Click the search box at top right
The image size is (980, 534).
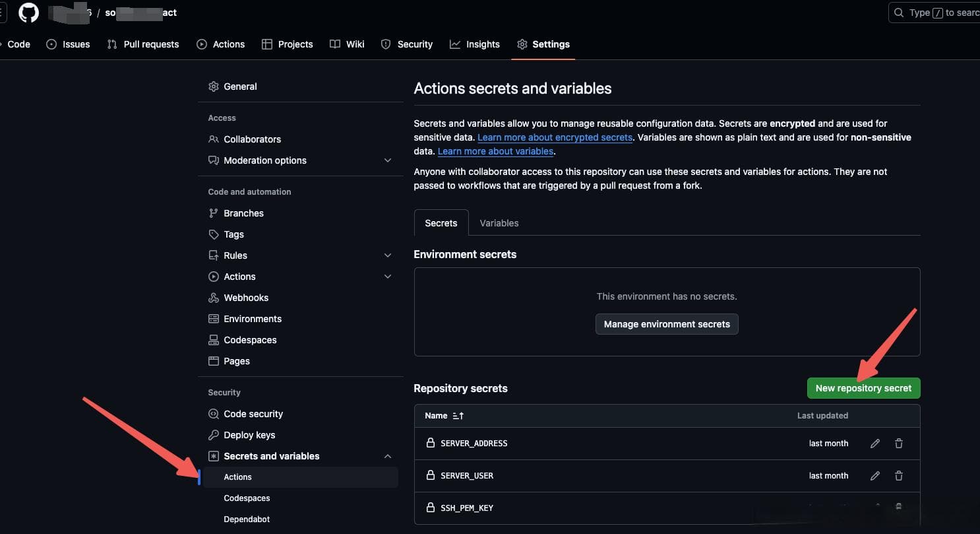[x=934, y=13]
